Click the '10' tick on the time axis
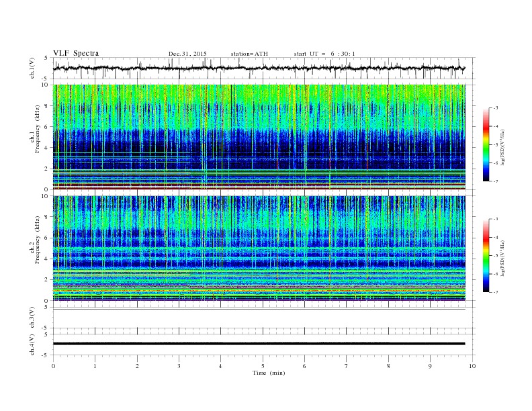The width and height of the screenshot is (532, 411). coord(472,366)
